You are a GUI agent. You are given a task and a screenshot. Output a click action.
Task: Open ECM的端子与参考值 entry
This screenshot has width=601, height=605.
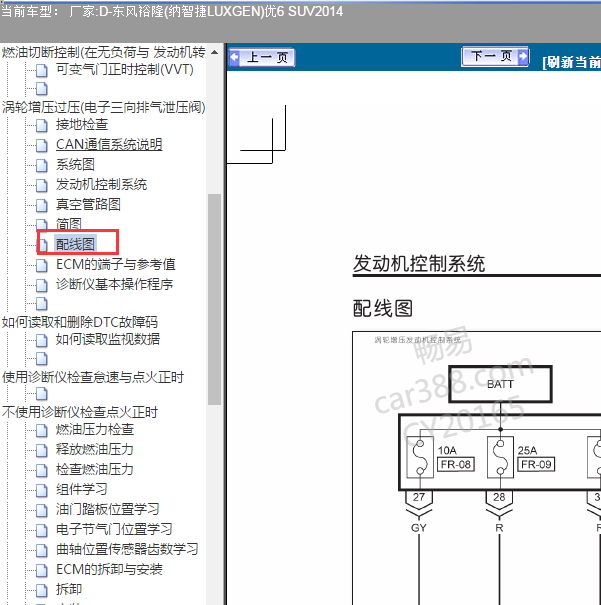pos(116,264)
